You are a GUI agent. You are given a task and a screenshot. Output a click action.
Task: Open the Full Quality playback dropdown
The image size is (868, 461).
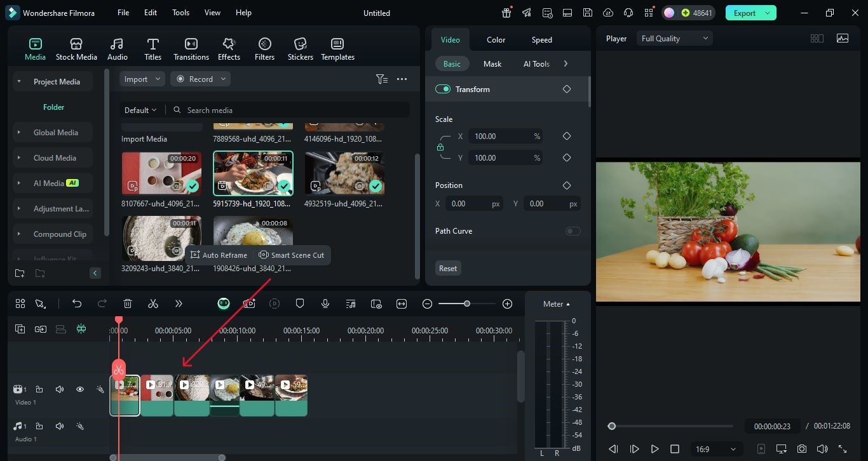click(x=674, y=39)
